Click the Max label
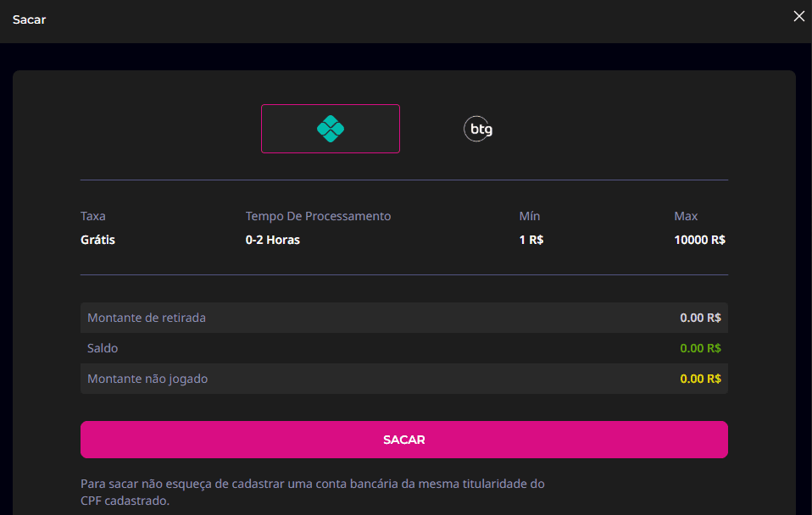 (x=686, y=216)
